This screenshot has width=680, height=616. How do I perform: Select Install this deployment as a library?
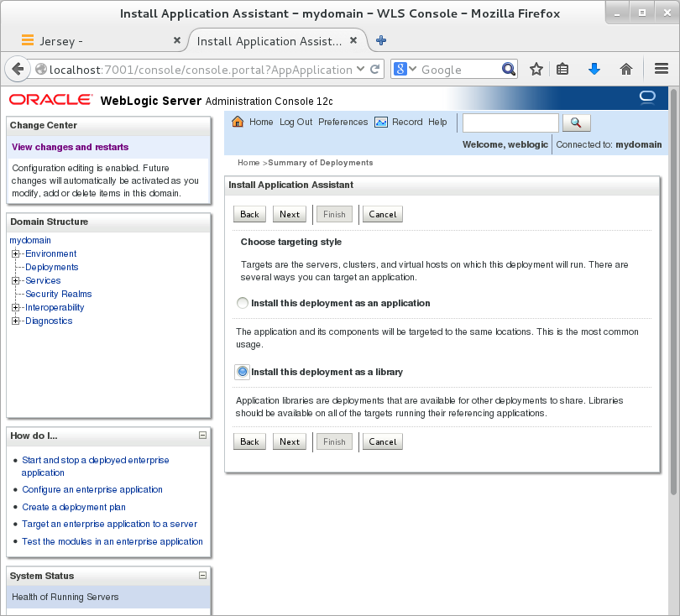(x=243, y=372)
